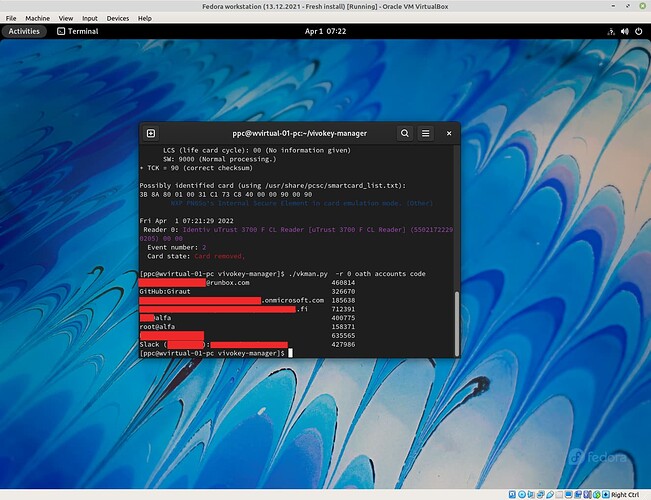Click the optical drive status icon
The image size is (651, 500).
[x=522, y=495]
